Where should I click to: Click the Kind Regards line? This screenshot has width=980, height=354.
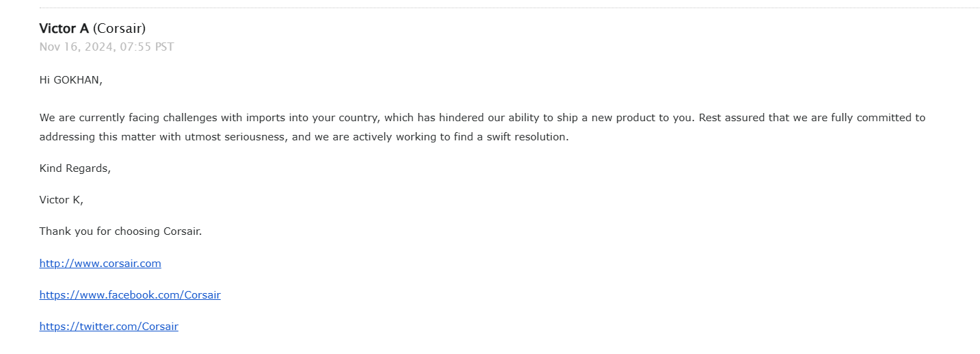coord(75,168)
